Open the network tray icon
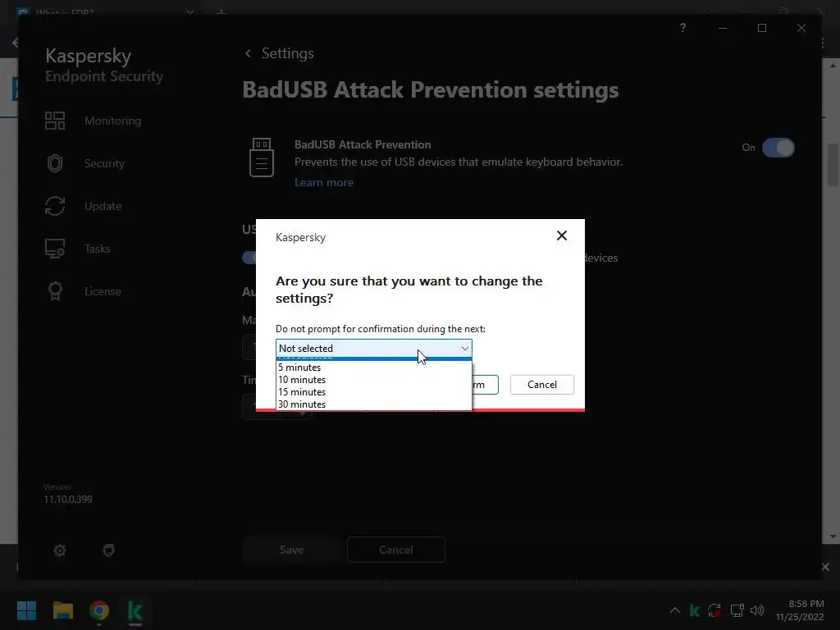 737,610
